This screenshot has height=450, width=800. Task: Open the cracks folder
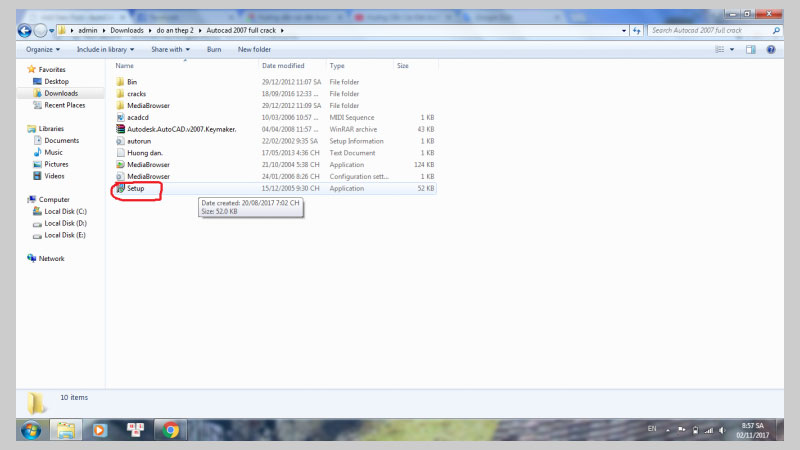pos(136,93)
